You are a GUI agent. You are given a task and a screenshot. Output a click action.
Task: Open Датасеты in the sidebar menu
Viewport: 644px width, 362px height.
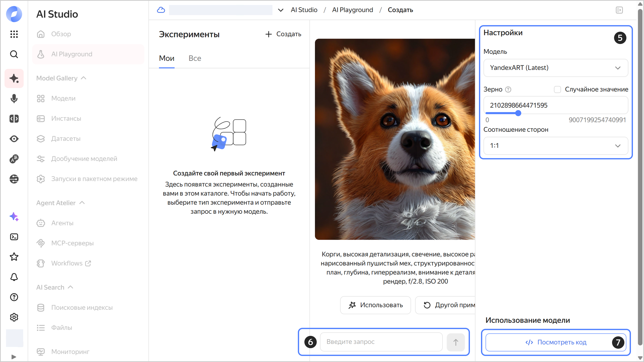[x=66, y=139]
